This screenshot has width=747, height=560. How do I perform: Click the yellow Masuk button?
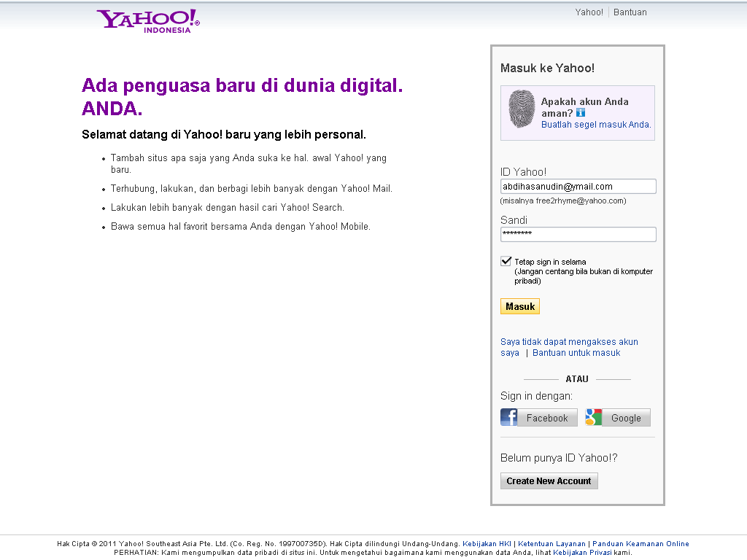pyautogui.click(x=519, y=307)
